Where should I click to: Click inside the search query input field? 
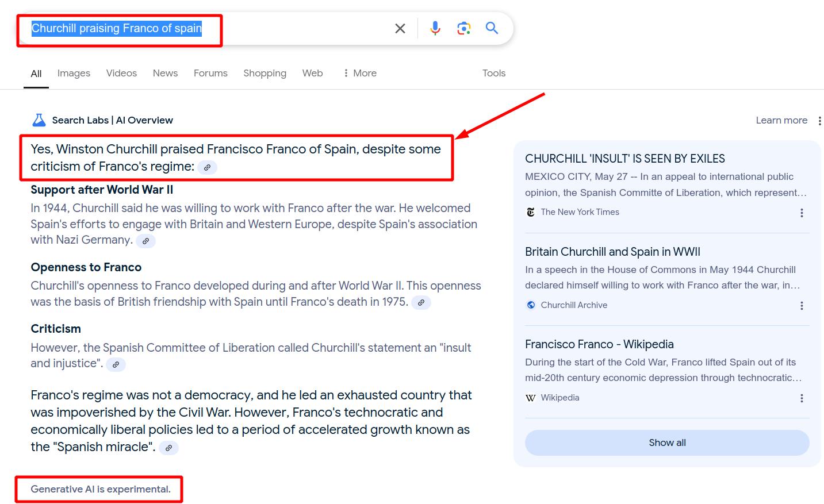click(x=288, y=28)
